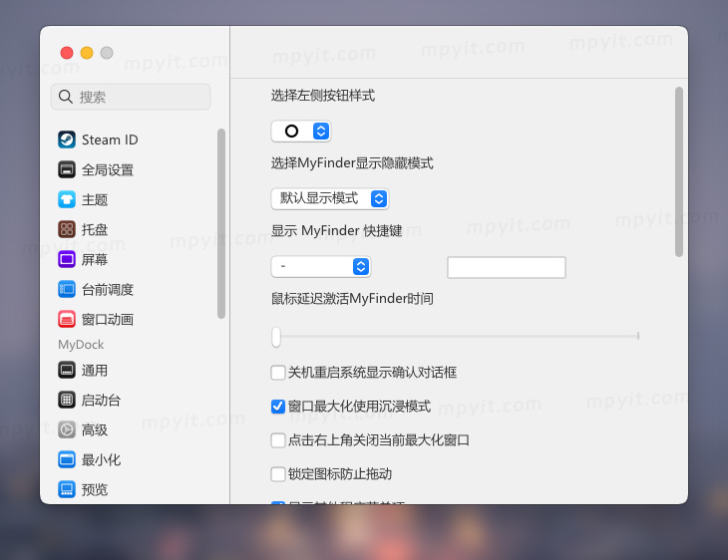Open the 托盘 tray icon

tap(67, 229)
